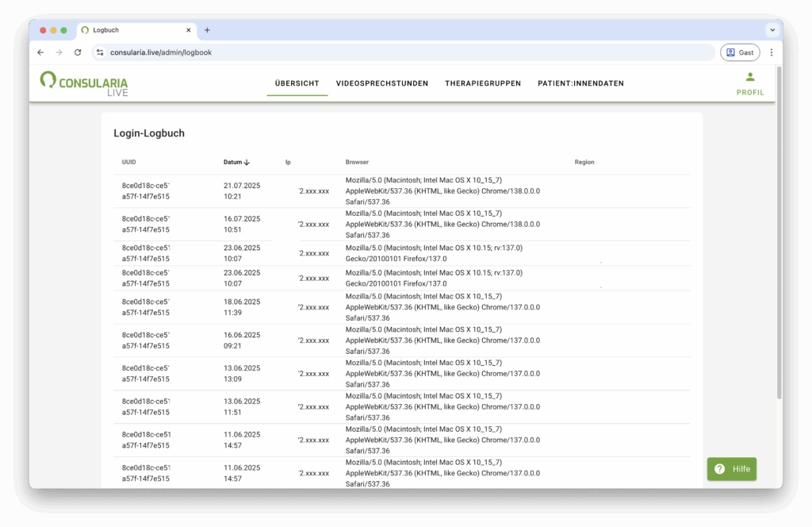Select the Übersicht navigation tab
Image resolution: width=812 pixels, height=527 pixels.
click(297, 83)
